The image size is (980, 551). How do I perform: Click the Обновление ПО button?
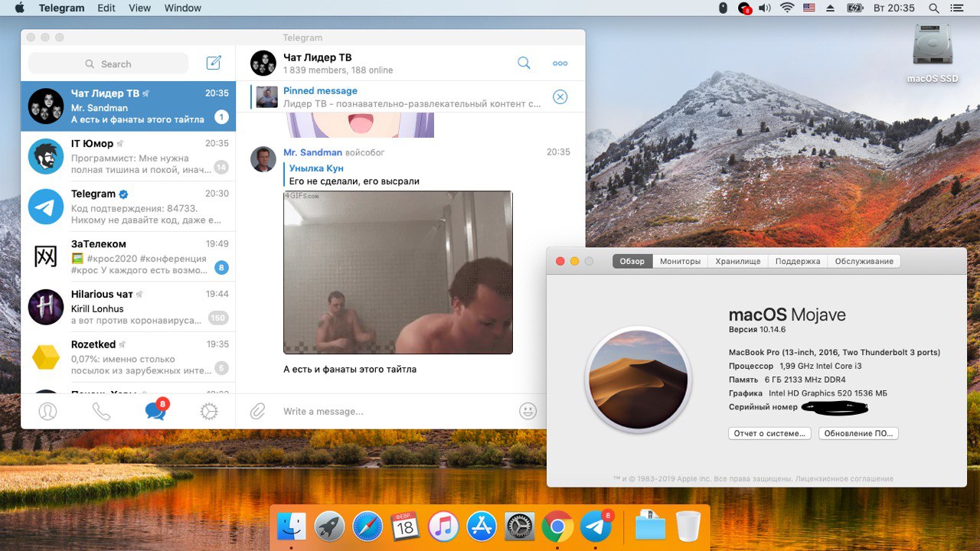coord(858,433)
